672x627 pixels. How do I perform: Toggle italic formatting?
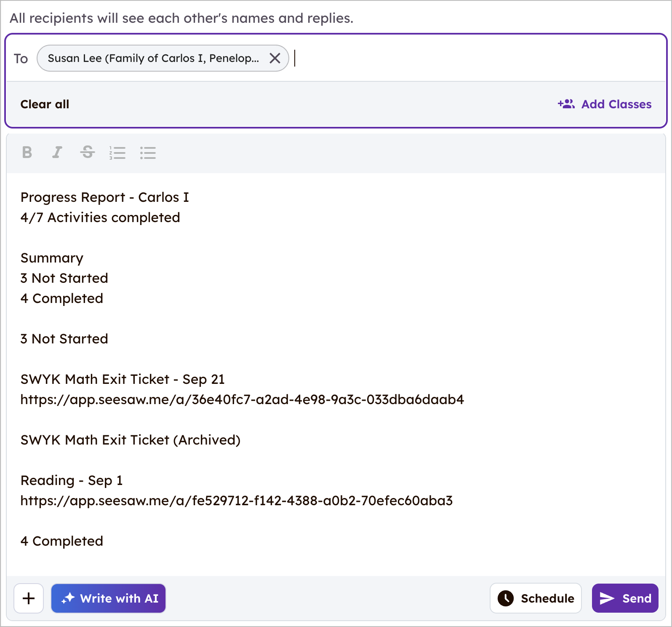[57, 153]
